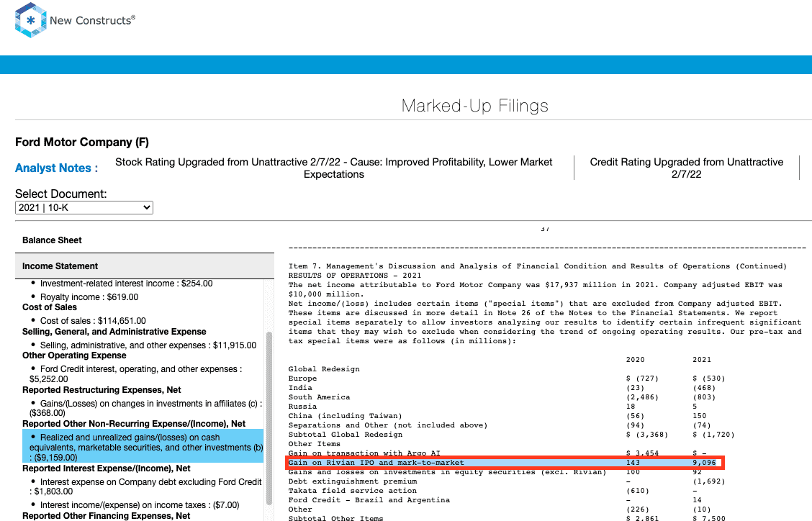The image size is (812, 521).
Task: Click the Cost of Sales heading
Action: pos(50,307)
